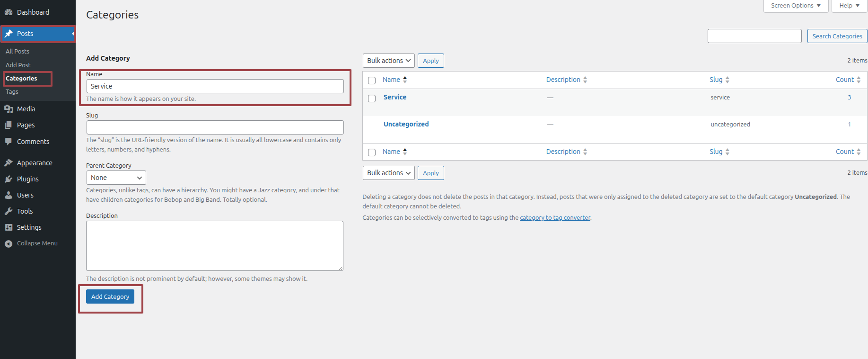The width and height of the screenshot is (868, 359).
Task: Click the Collapse Menu arrow icon
Action: tap(9, 243)
